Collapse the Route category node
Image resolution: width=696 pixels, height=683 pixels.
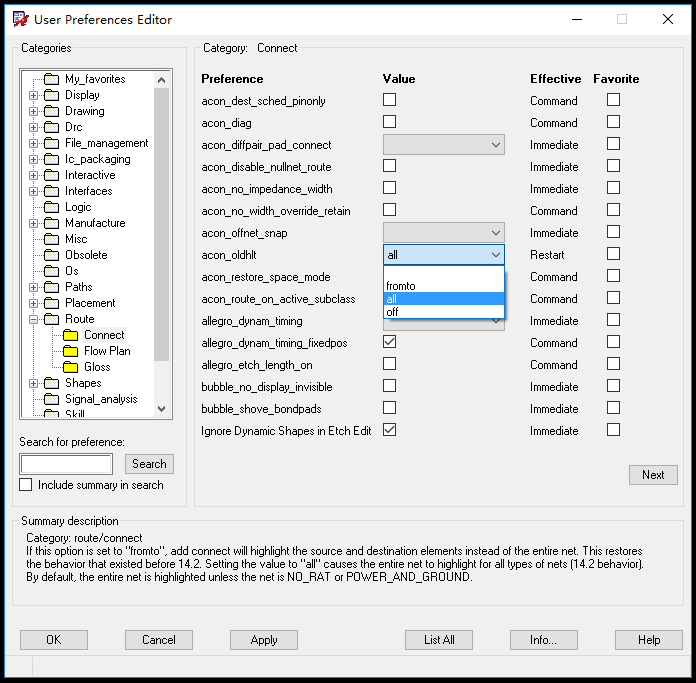33,319
